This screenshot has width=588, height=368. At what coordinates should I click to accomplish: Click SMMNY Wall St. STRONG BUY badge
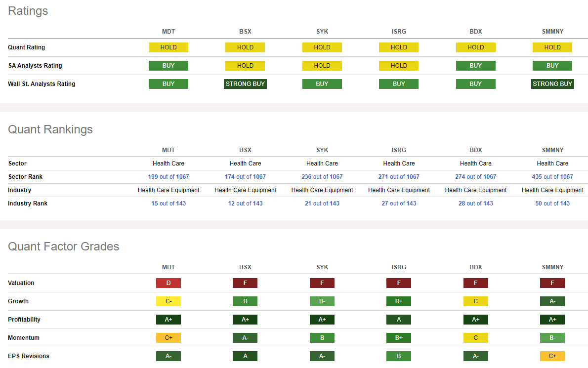pyautogui.click(x=552, y=84)
